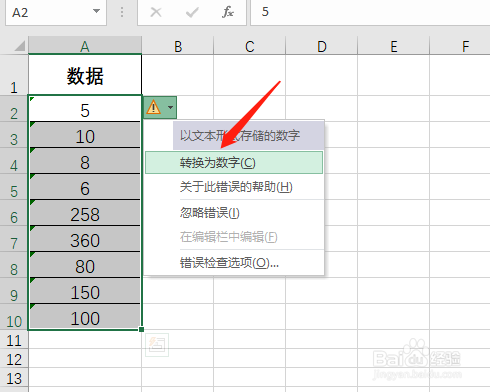Select row 1 header

click(14, 75)
